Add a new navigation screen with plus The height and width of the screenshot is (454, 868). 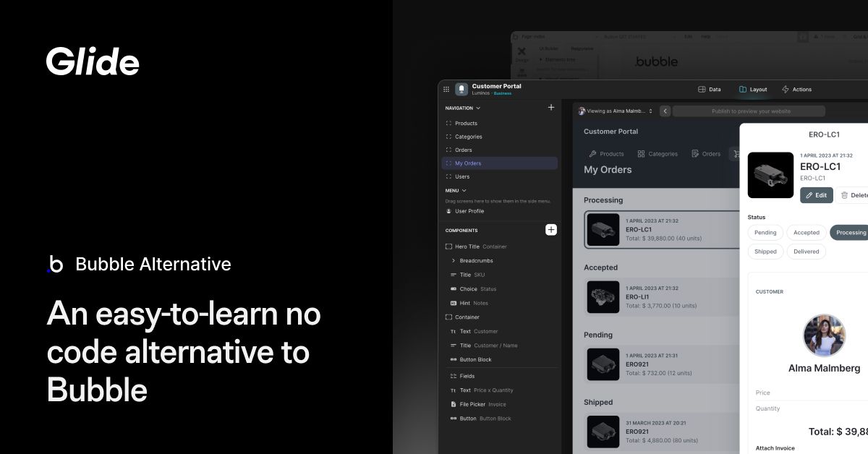click(551, 108)
